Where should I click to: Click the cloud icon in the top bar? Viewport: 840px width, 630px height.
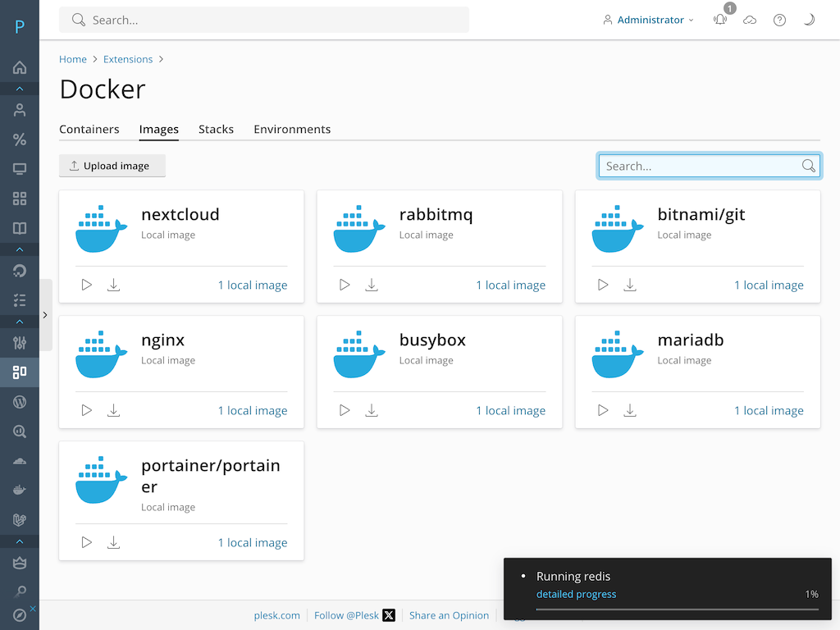pyautogui.click(x=750, y=20)
